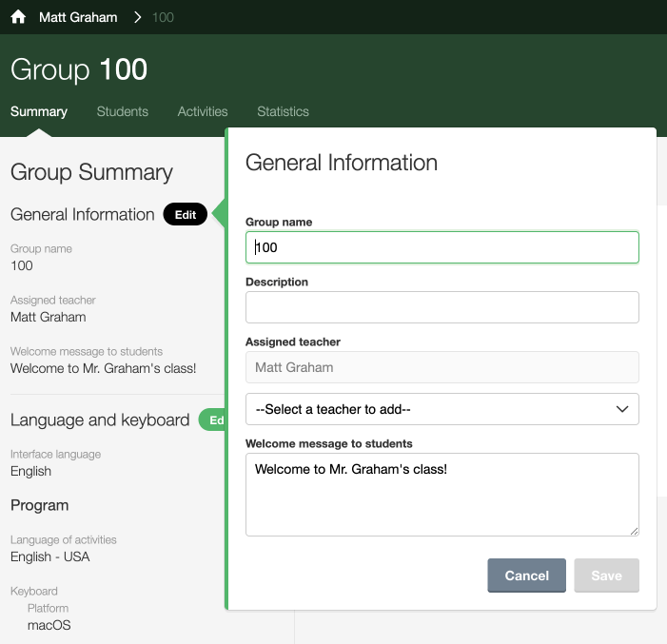The height and width of the screenshot is (644, 667).
Task: Click inside the Welcome message textarea
Action: [x=442, y=495]
